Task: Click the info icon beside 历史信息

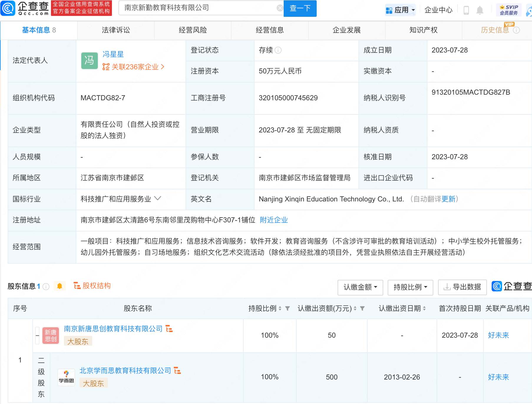Action: coord(516,30)
